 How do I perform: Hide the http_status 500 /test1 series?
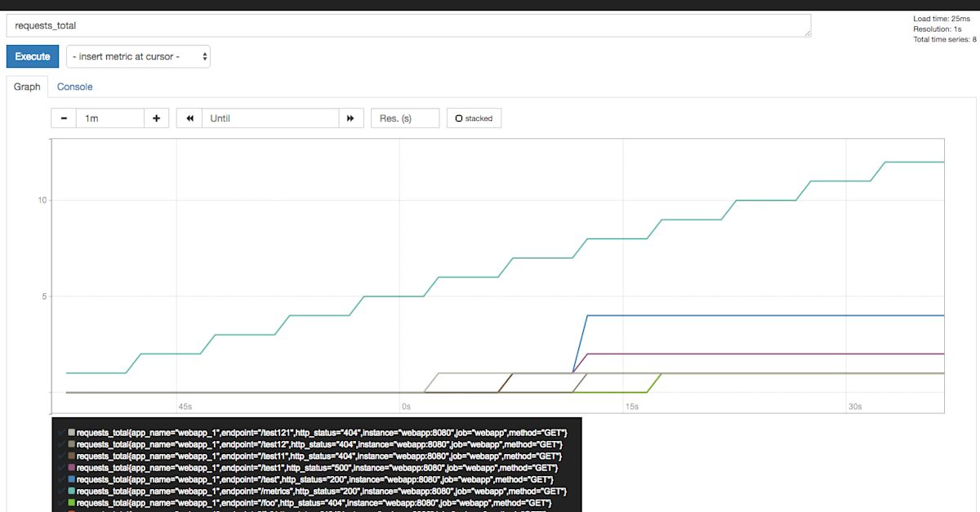(318, 467)
